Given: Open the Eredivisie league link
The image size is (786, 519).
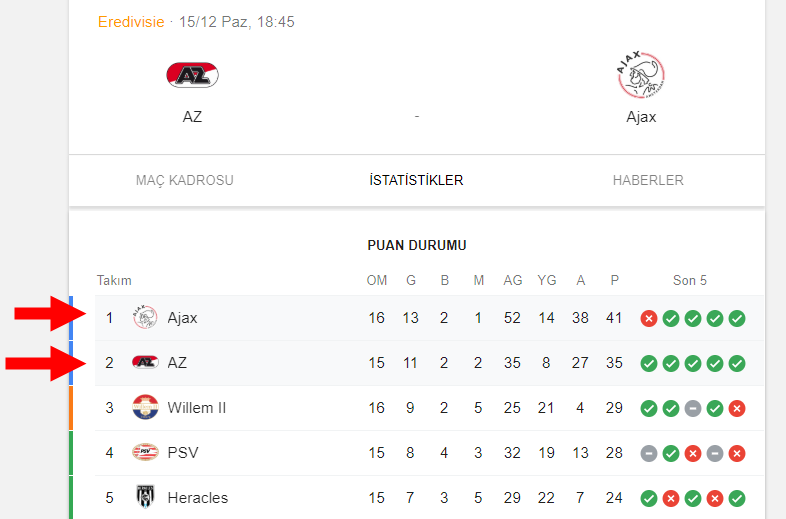Looking at the screenshot, I should (131, 22).
